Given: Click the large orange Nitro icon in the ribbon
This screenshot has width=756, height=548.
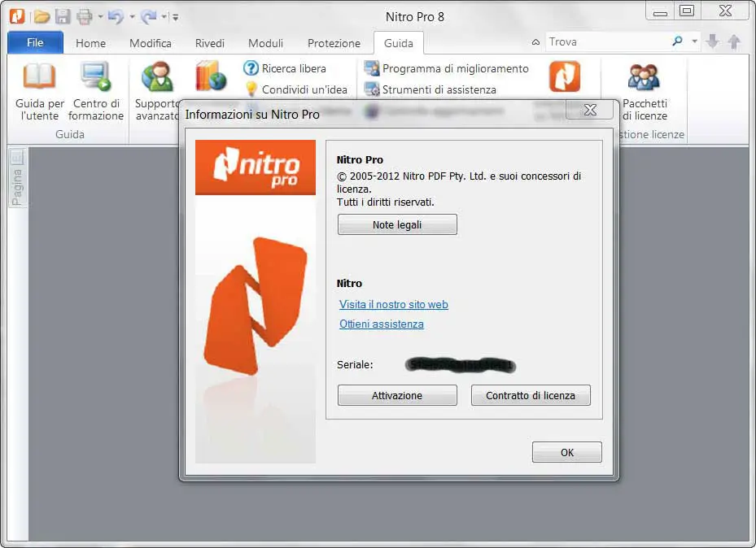Looking at the screenshot, I should pos(565,76).
